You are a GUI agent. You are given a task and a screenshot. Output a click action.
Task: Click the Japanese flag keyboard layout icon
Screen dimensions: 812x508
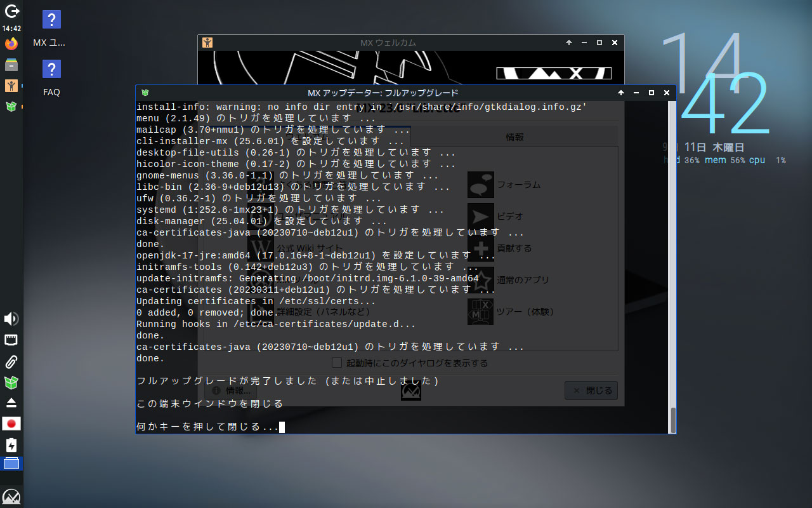11,424
